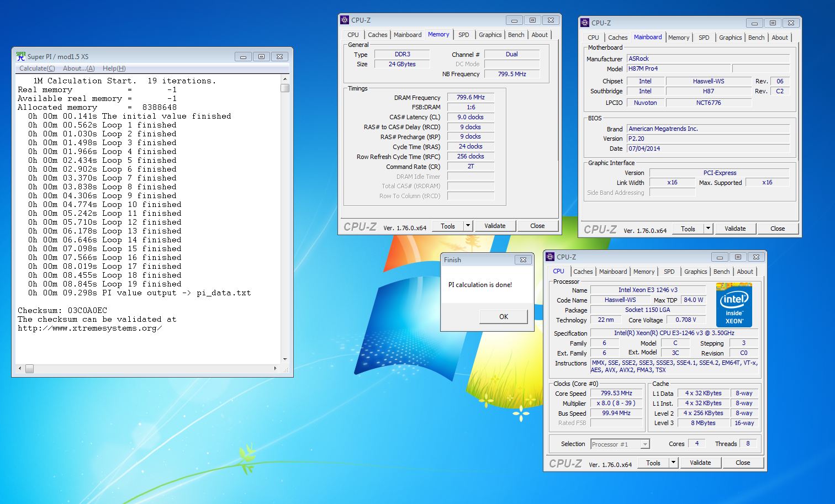
Task: Click the Core Voltage 0.708 V field
Action: pyautogui.click(x=685, y=320)
